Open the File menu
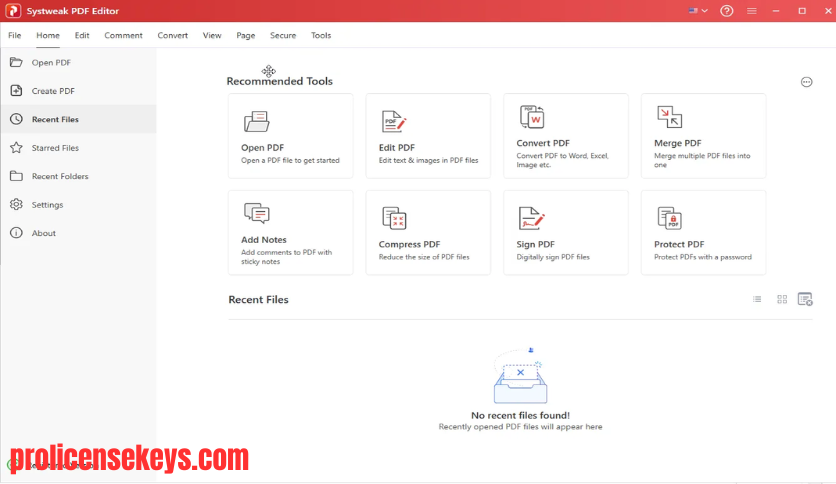This screenshot has width=836, height=484. tap(14, 35)
